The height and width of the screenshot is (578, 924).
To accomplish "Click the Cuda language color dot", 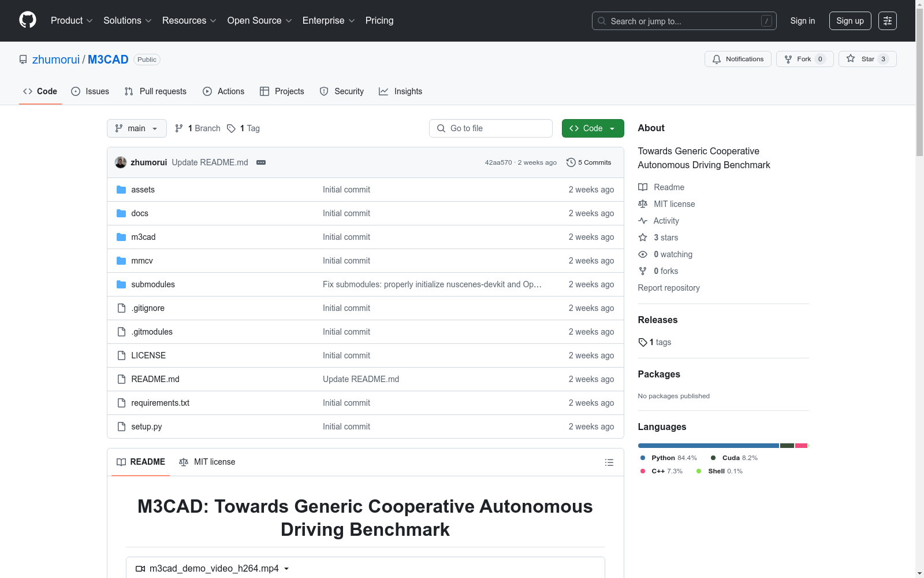I will coord(713,458).
